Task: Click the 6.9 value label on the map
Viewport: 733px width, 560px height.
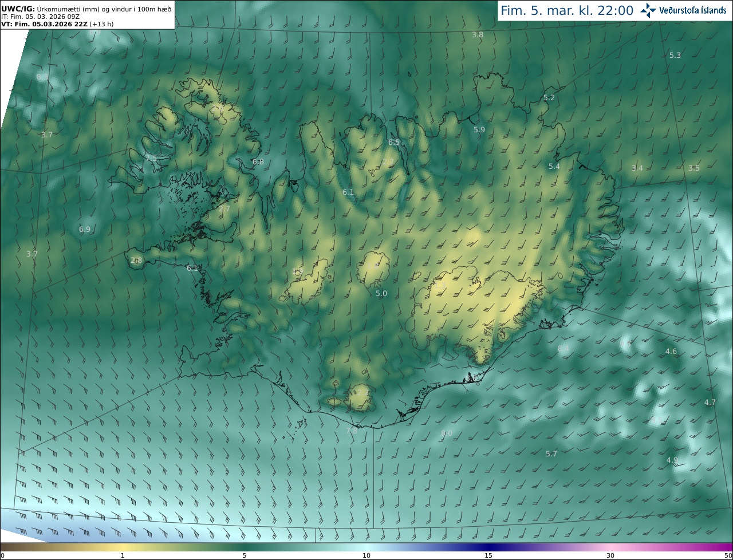Action: [85, 230]
